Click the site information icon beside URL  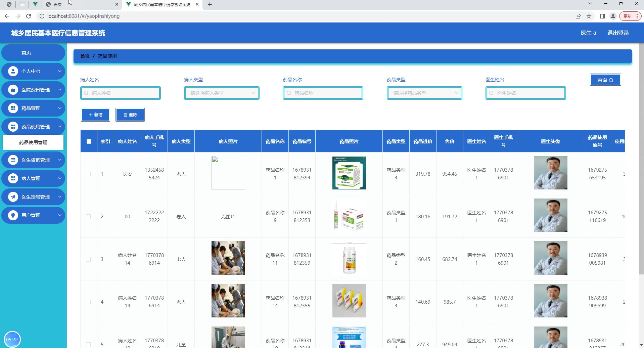pos(42,16)
